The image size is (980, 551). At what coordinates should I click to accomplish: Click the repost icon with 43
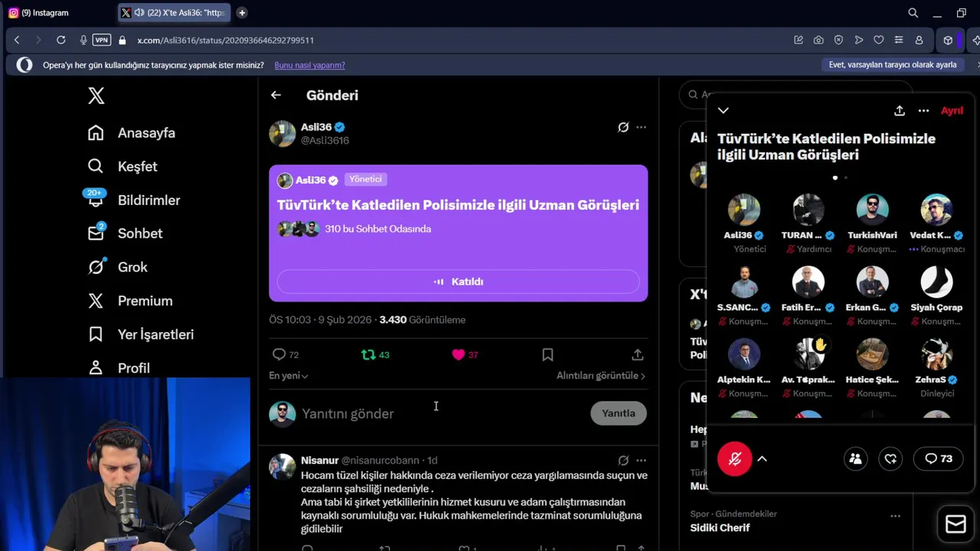tap(368, 354)
